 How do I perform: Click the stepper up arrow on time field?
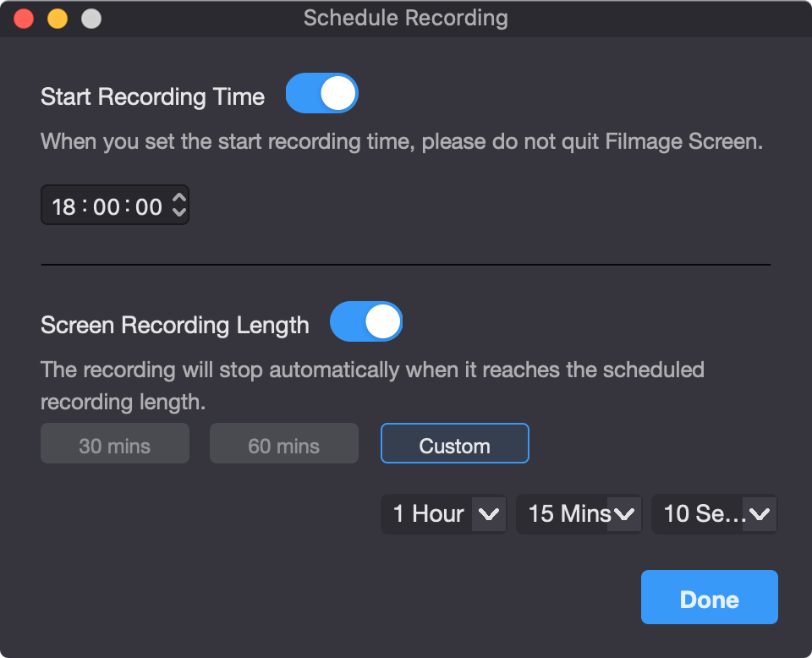pos(179,197)
